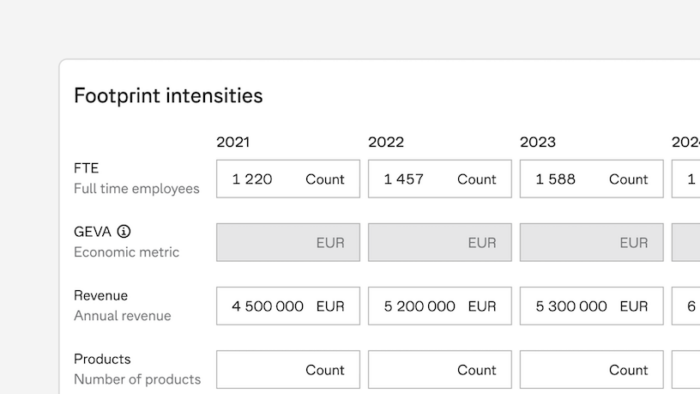Select the empty 2023 Products count field
Image resolution: width=700 pixels, height=394 pixels.
click(592, 369)
